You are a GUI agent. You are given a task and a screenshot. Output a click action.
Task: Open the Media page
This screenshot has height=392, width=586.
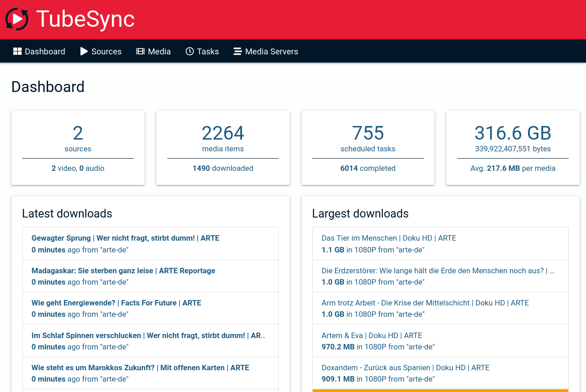click(x=154, y=51)
